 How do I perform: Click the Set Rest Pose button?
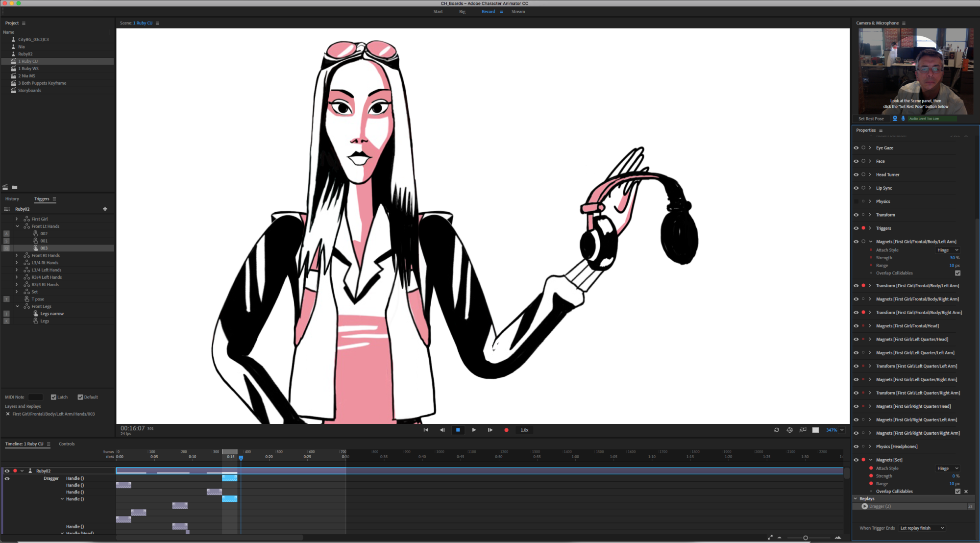871,119
